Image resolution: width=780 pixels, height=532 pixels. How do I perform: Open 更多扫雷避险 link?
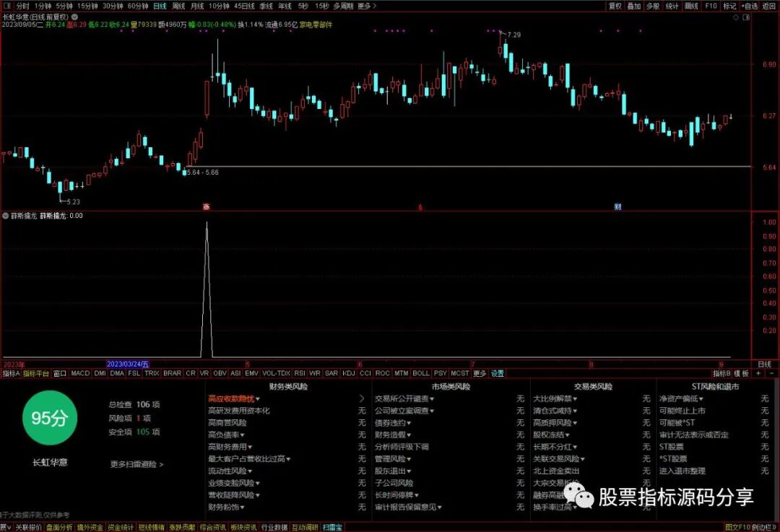pyautogui.click(x=136, y=464)
